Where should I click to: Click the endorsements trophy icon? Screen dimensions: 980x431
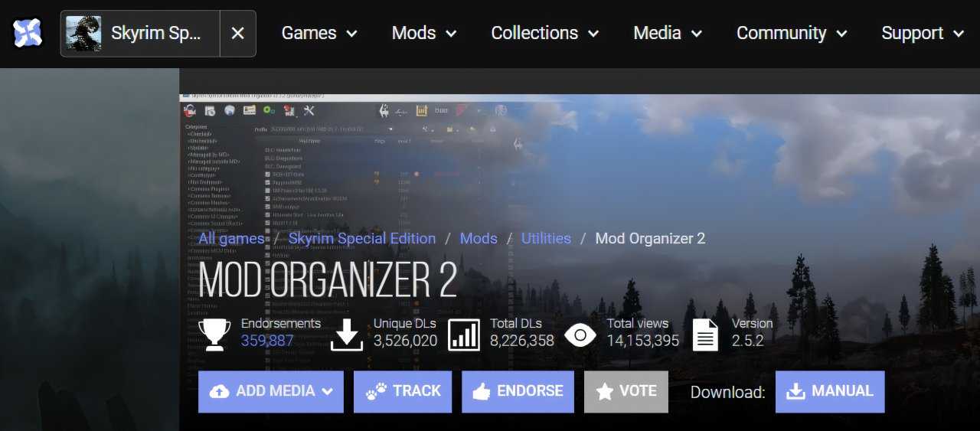(x=214, y=334)
